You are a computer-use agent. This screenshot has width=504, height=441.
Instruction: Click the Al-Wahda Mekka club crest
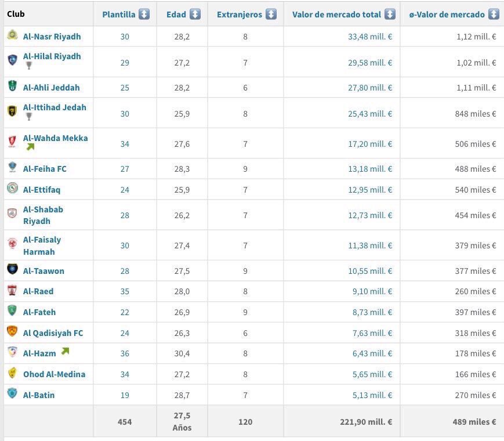(12, 141)
